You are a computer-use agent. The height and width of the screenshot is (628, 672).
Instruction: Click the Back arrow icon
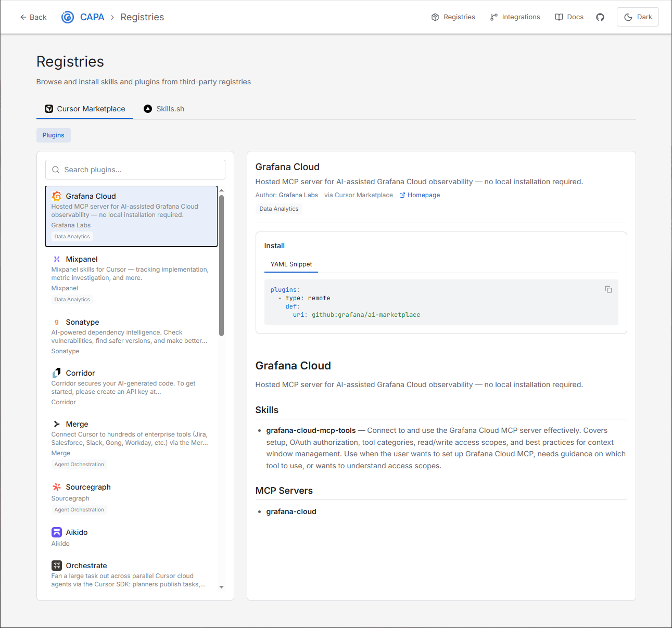point(23,17)
